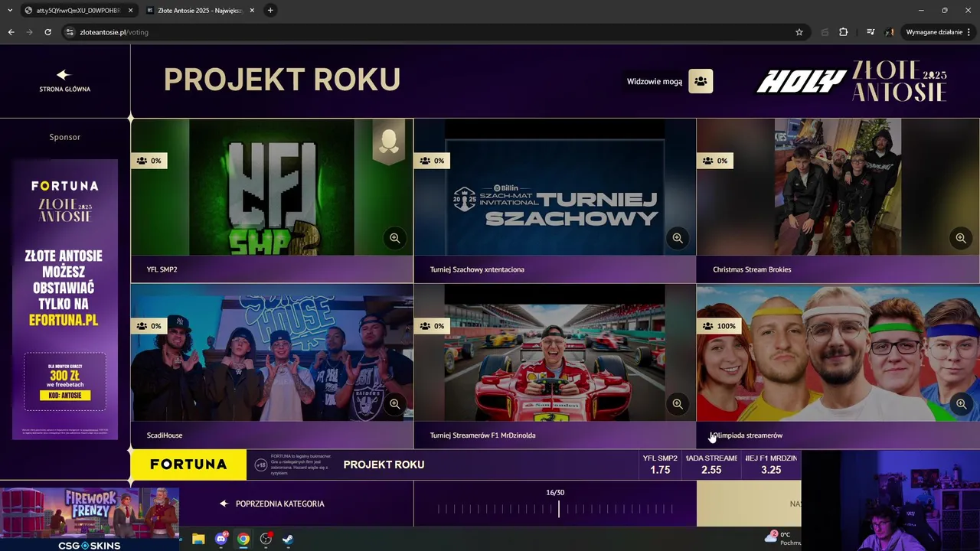Screen dimensions: 980x551
Task: Open Steam from taskbar
Action: (x=288, y=539)
